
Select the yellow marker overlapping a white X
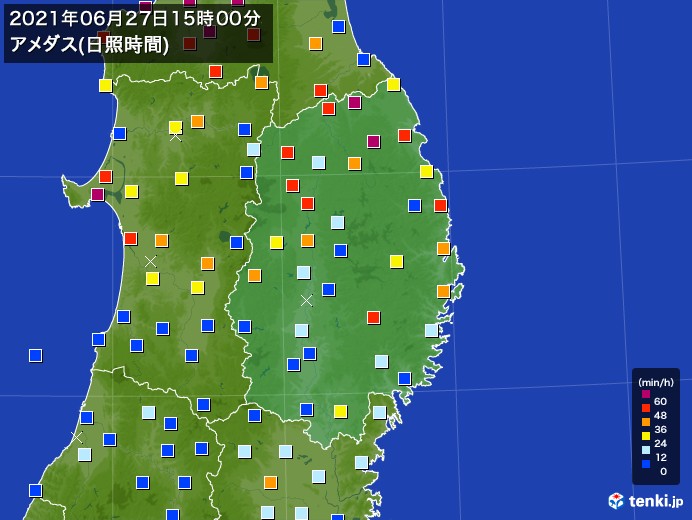pyautogui.click(x=176, y=128)
